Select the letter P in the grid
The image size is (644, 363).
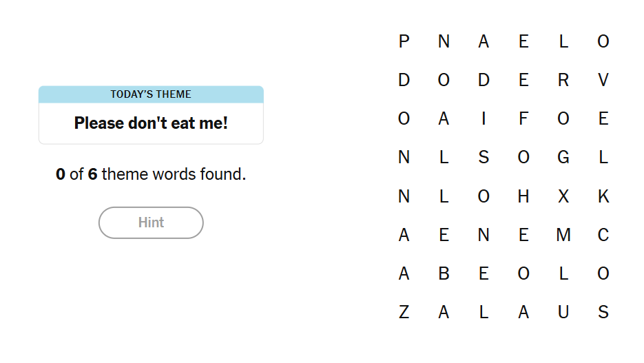(404, 42)
